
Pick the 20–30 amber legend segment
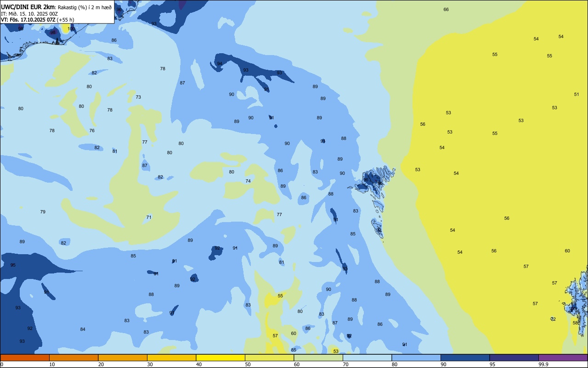[x=123, y=357]
